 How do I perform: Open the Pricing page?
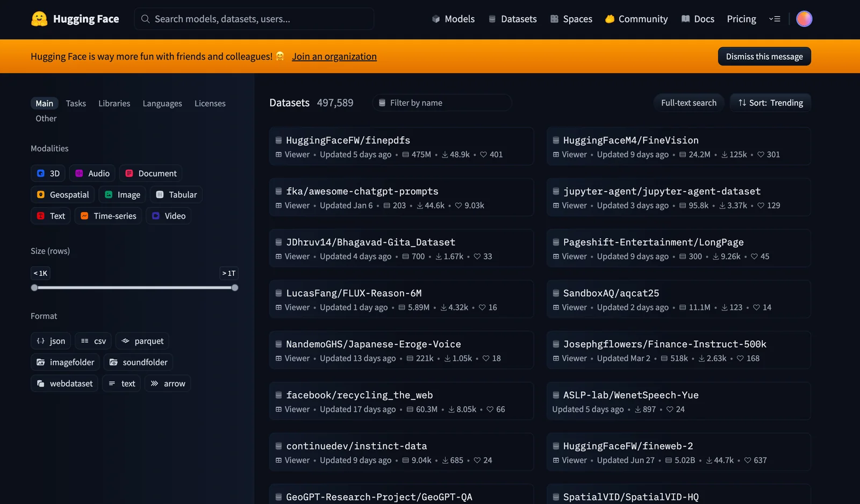click(x=741, y=19)
